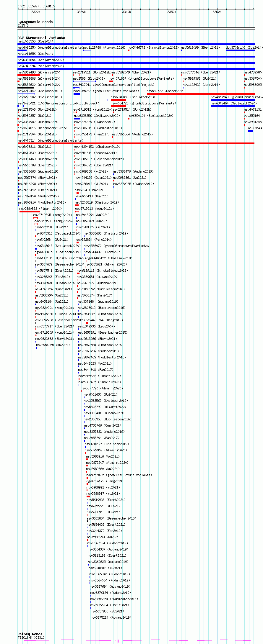Select nsv4071837 gnomAD variant label

pos(141,78)
